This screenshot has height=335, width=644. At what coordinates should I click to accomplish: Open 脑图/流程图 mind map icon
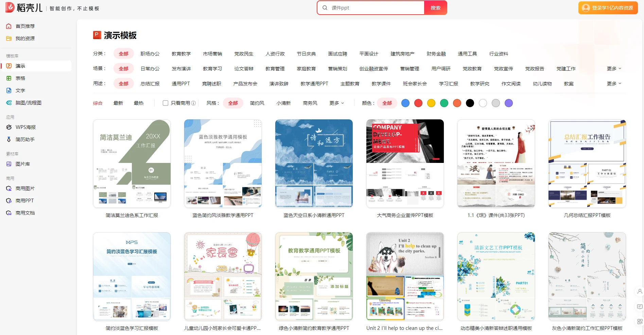click(x=9, y=103)
